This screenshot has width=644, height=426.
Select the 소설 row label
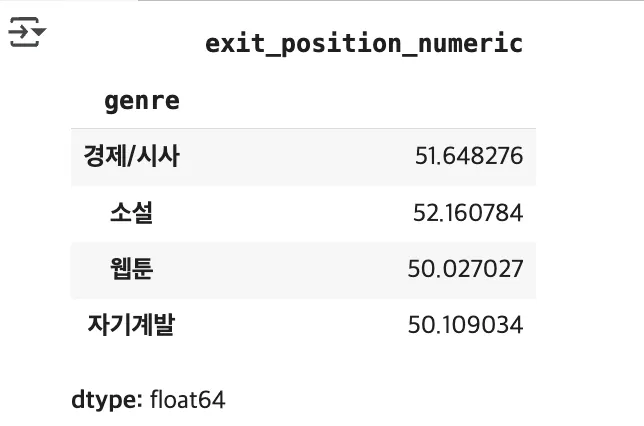tap(131, 212)
